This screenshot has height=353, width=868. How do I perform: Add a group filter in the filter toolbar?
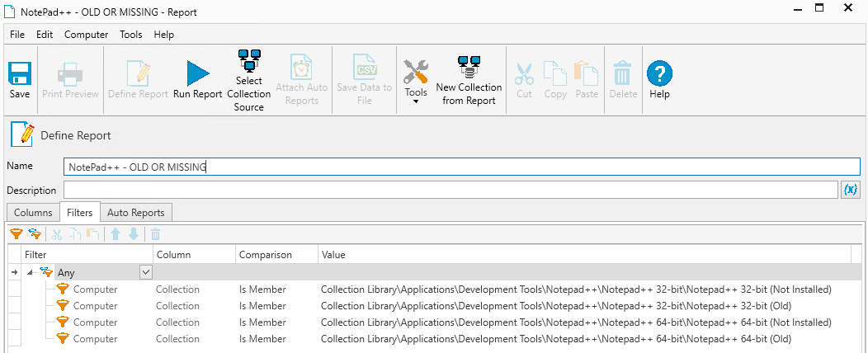click(x=35, y=234)
